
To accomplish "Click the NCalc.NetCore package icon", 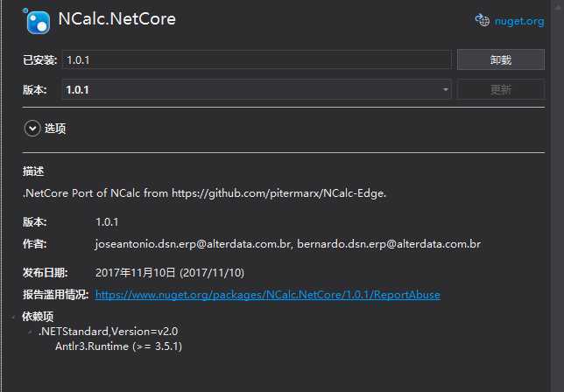I will coord(39,22).
